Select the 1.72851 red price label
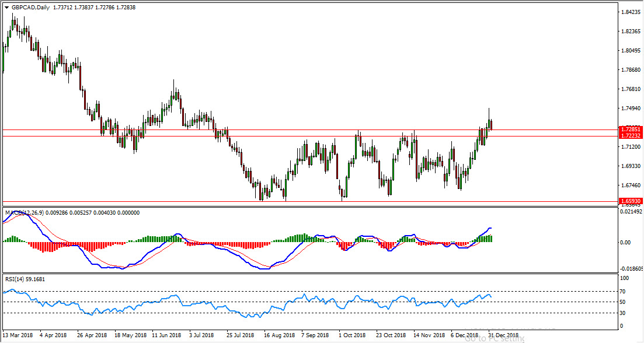Viewport: 644px width, 343px height. tap(631, 129)
